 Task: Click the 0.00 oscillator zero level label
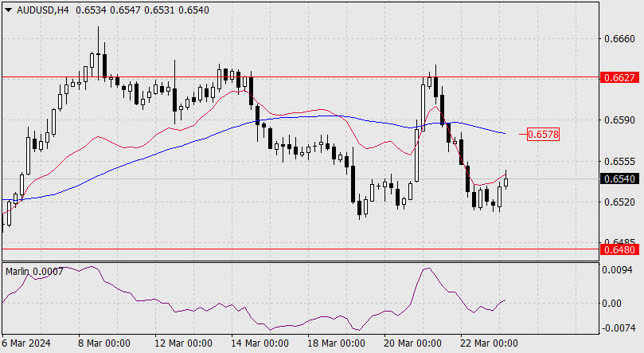click(x=612, y=304)
